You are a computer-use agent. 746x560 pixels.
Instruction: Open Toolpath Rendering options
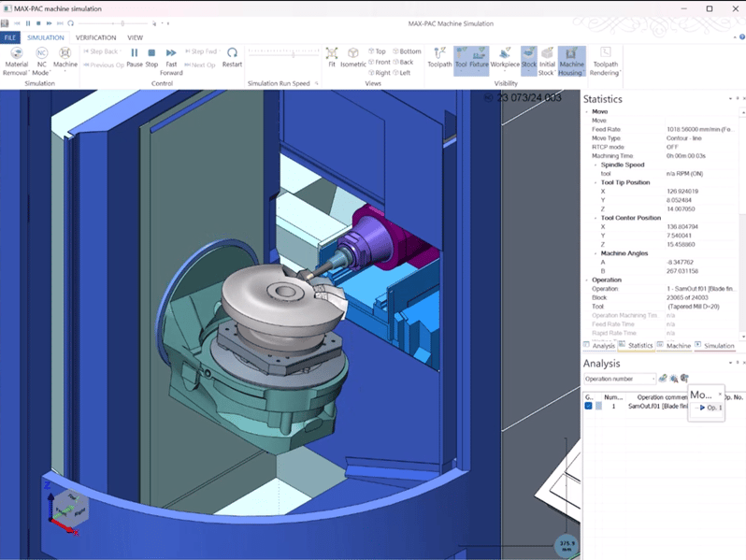(x=605, y=62)
